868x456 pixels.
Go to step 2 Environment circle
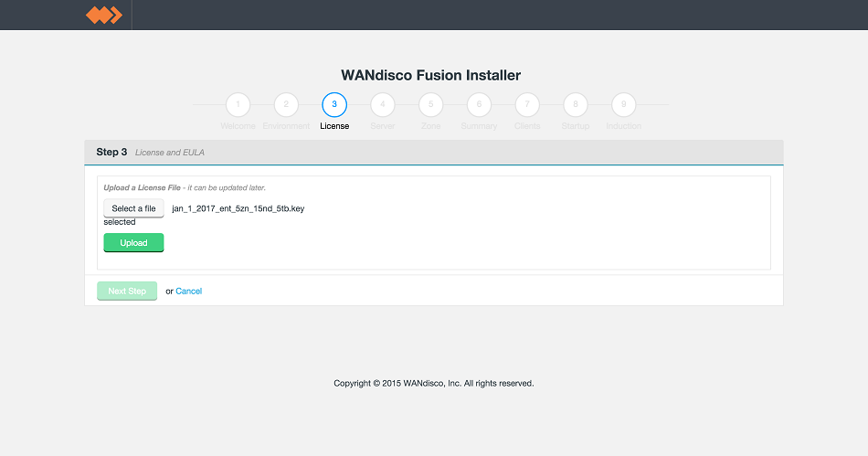click(286, 104)
